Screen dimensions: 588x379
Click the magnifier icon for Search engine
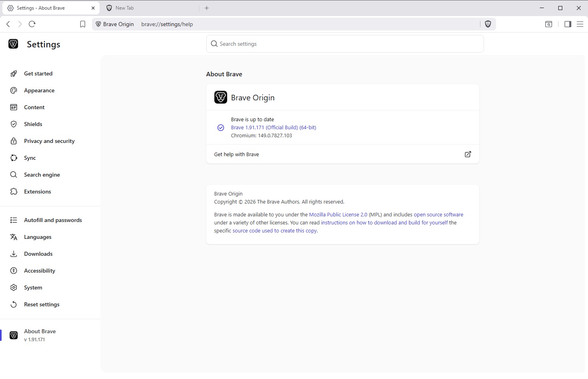click(14, 175)
